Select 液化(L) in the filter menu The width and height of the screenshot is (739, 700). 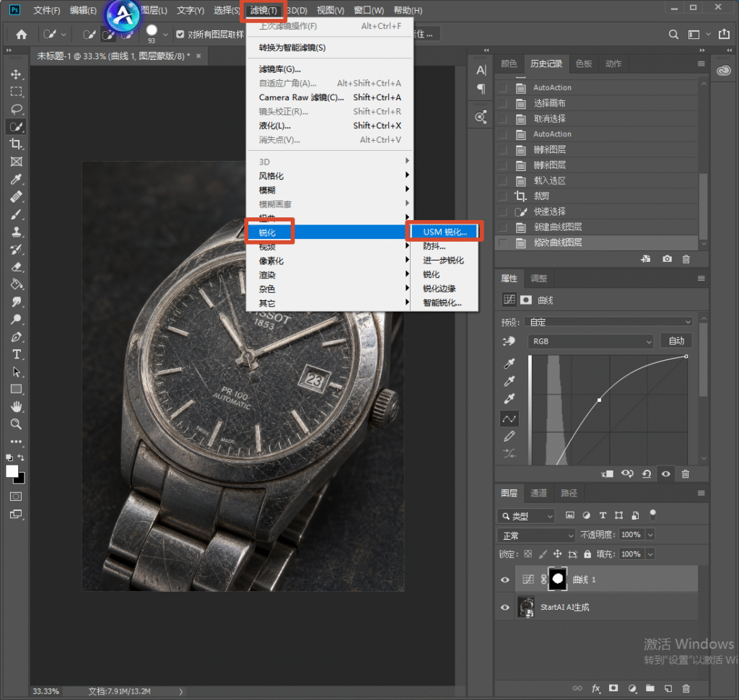point(329,126)
